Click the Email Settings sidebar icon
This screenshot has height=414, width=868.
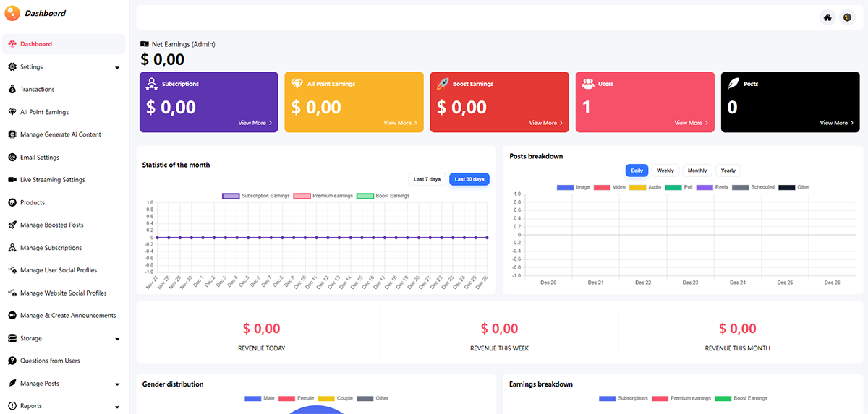click(x=12, y=158)
